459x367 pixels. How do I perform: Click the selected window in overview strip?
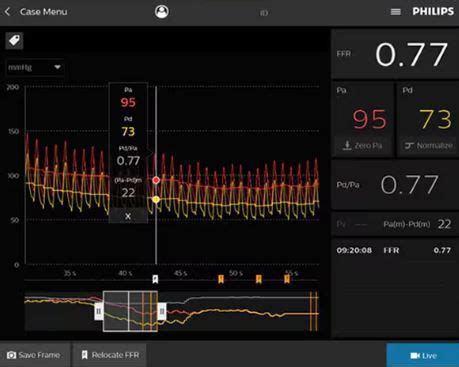pyautogui.click(x=130, y=311)
